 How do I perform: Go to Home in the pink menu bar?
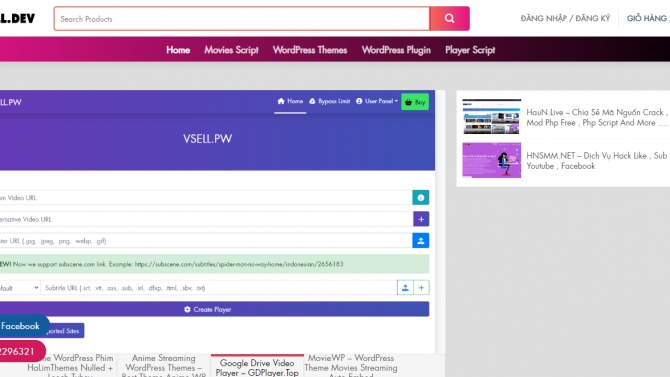click(178, 50)
